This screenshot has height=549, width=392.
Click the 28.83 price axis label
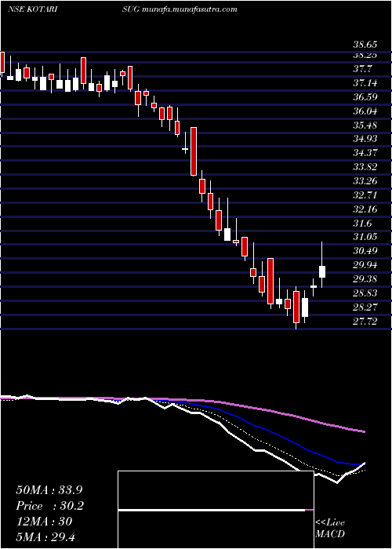(x=366, y=293)
